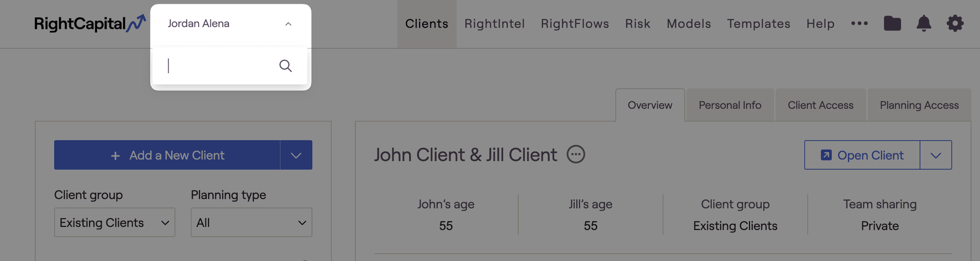
Task: Switch to the Client Access tab
Action: [820, 105]
